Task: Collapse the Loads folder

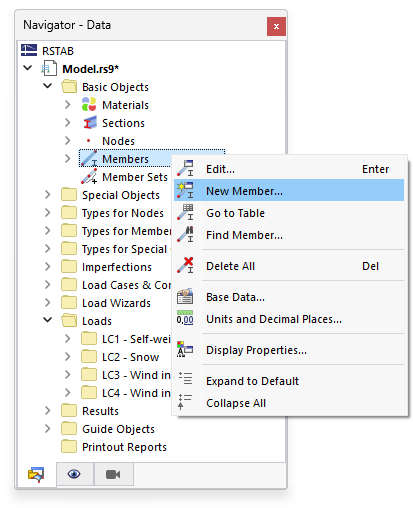Action: [x=48, y=320]
